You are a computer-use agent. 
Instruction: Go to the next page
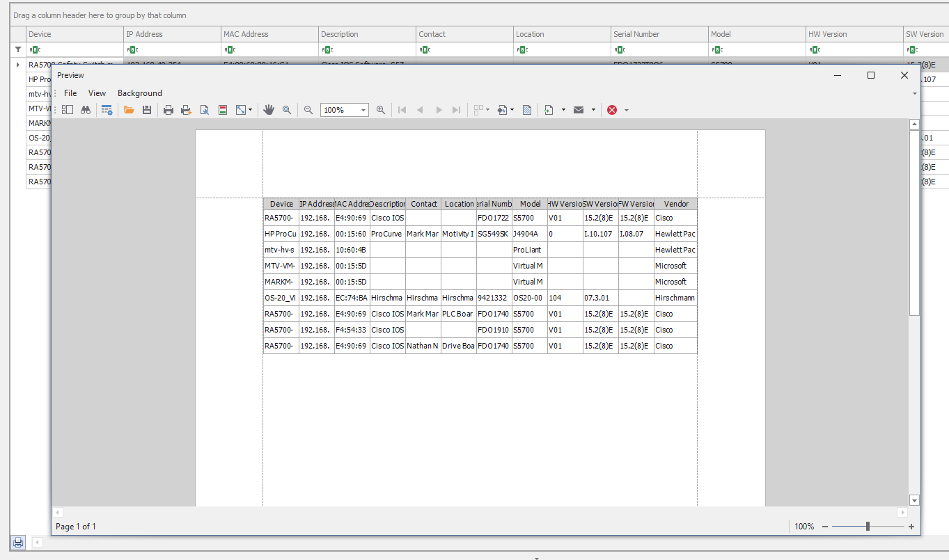439,110
